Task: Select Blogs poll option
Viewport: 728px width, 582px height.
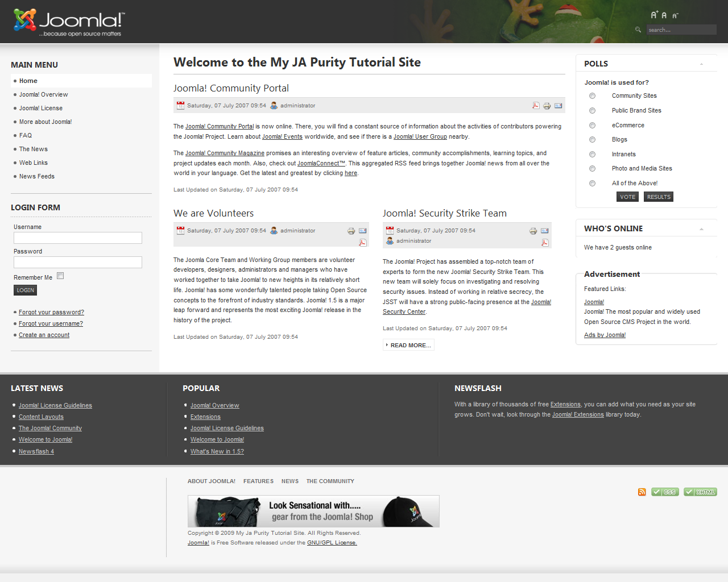Action: (x=593, y=140)
